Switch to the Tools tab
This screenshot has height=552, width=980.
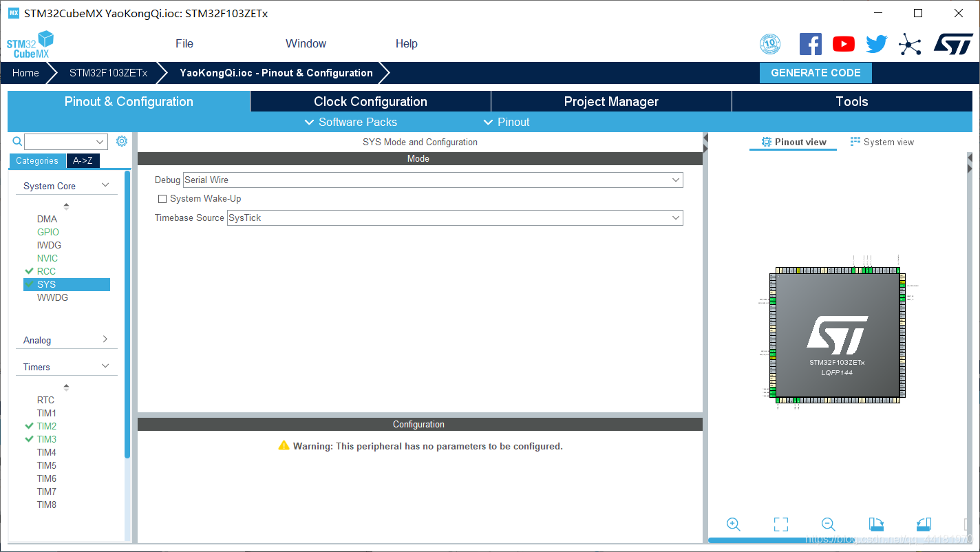click(852, 101)
